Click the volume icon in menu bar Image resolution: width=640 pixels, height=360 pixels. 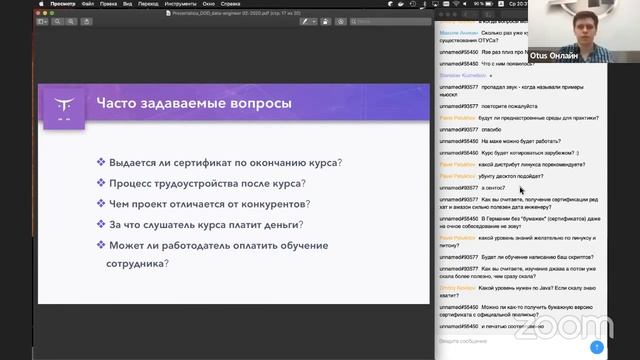[465, 4]
